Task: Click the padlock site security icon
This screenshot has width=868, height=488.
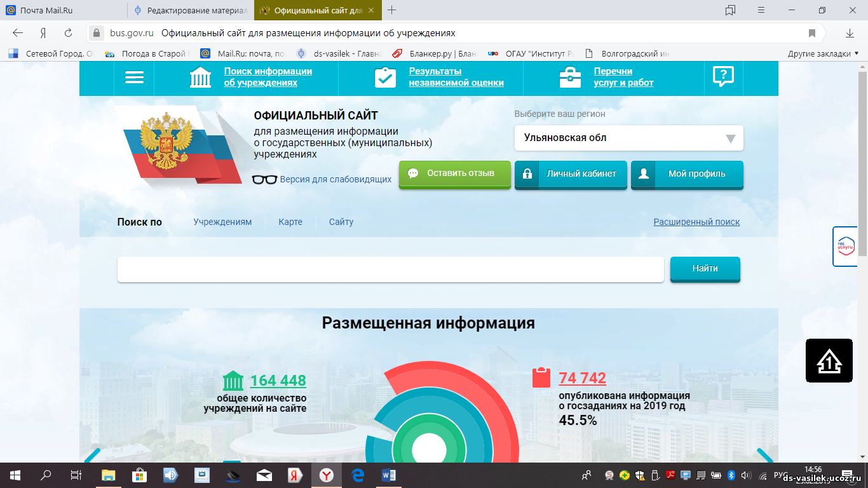Action: 96,33
